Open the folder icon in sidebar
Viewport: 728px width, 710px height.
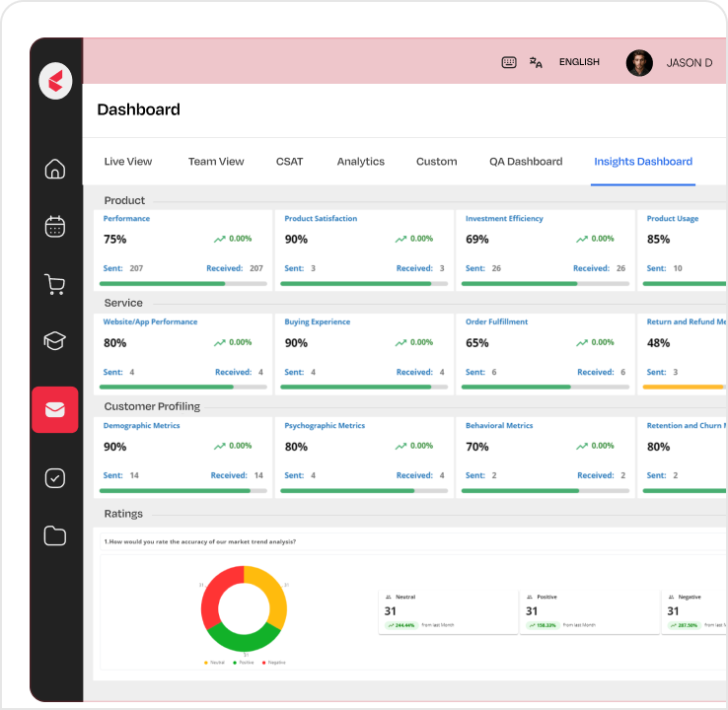pos(55,535)
